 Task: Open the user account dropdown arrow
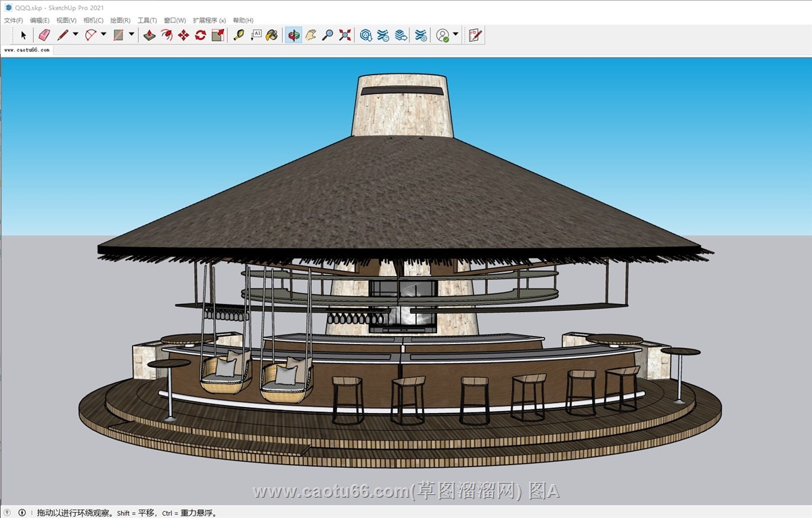(455, 35)
